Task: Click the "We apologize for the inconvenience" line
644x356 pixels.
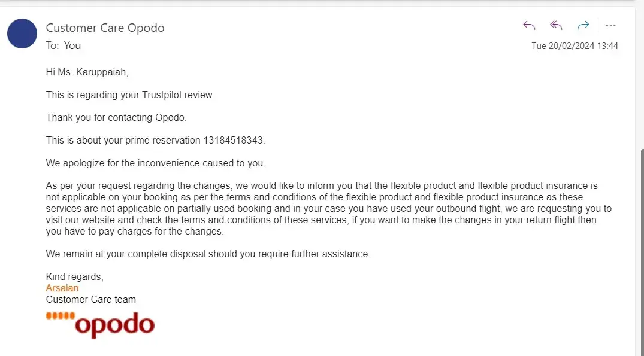Action: 155,163
